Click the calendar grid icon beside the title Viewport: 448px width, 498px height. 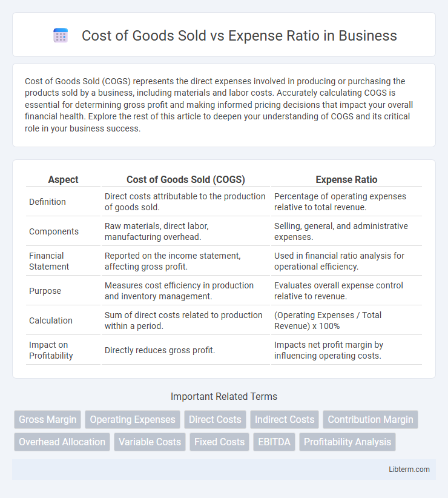coord(61,35)
